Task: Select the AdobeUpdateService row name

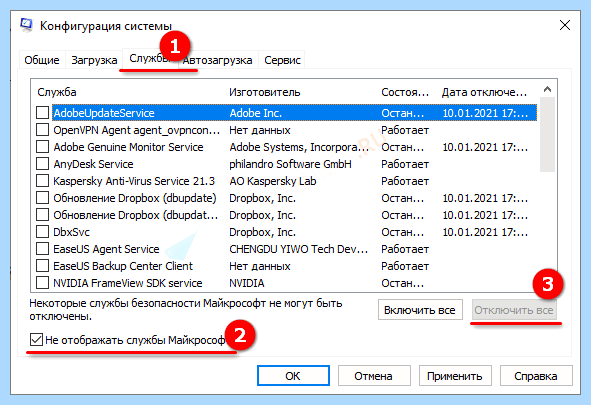Action: point(104,113)
